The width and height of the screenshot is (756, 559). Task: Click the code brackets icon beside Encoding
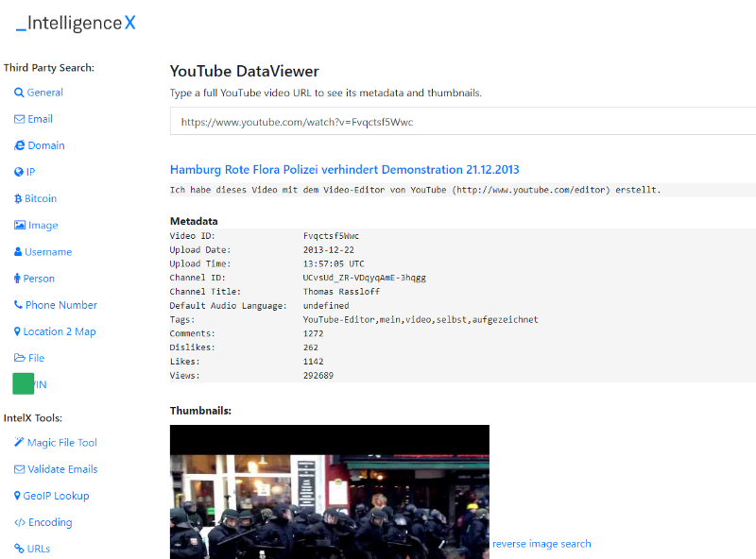pyautogui.click(x=20, y=522)
